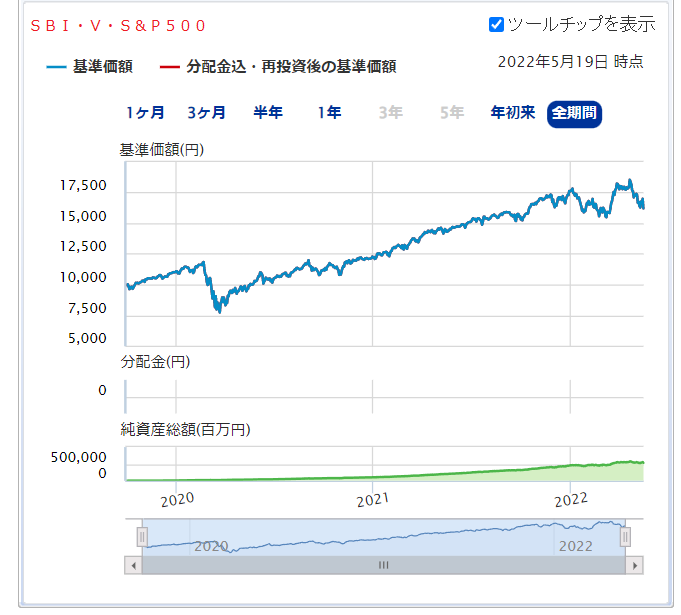
Task: Toggle the 基準価額 series legend label
Action: 103,67
